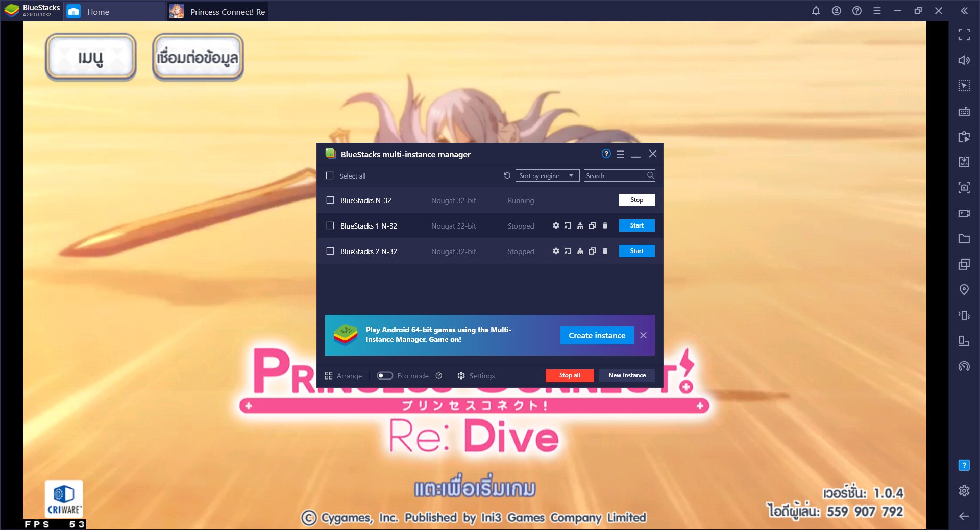This screenshot has width=980, height=530.
Task: Take a screenshot from sidebar
Action: (964, 188)
